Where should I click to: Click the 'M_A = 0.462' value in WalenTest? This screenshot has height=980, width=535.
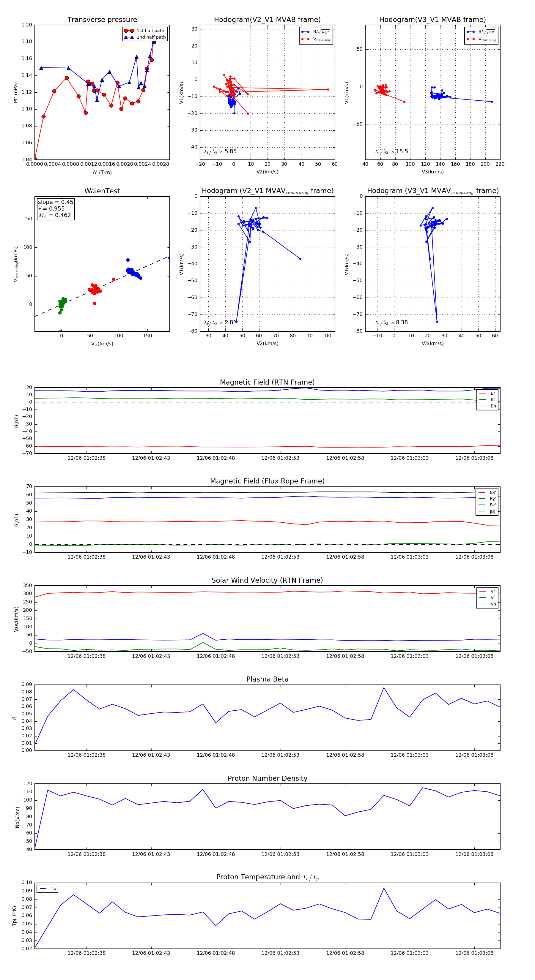[54, 215]
